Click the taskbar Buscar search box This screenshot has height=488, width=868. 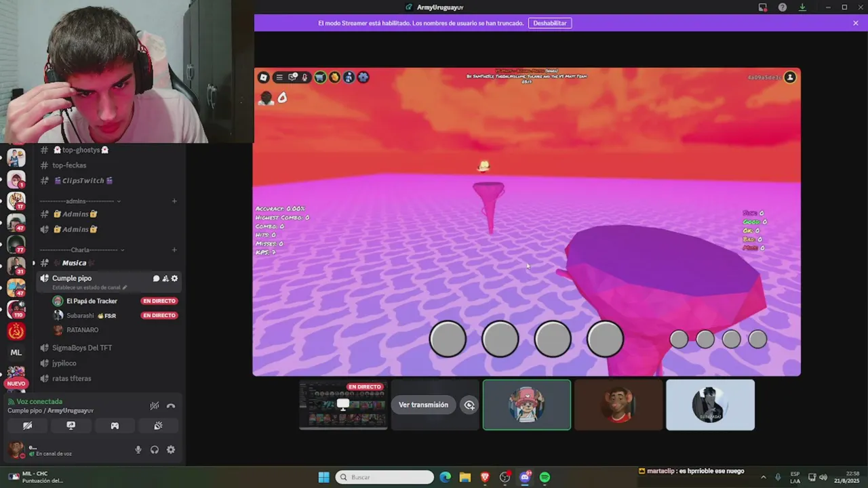point(384,477)
